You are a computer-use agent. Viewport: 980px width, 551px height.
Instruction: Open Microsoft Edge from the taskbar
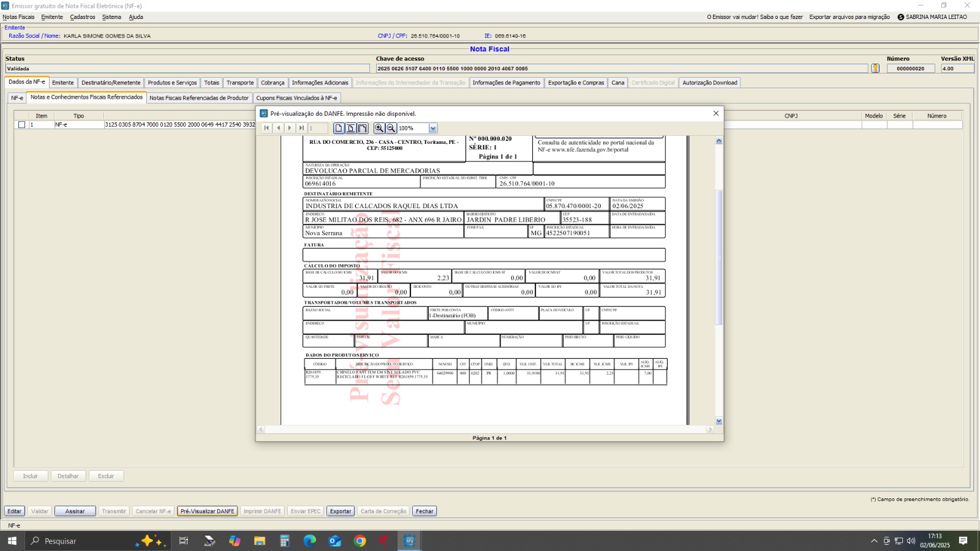(310, 541)
